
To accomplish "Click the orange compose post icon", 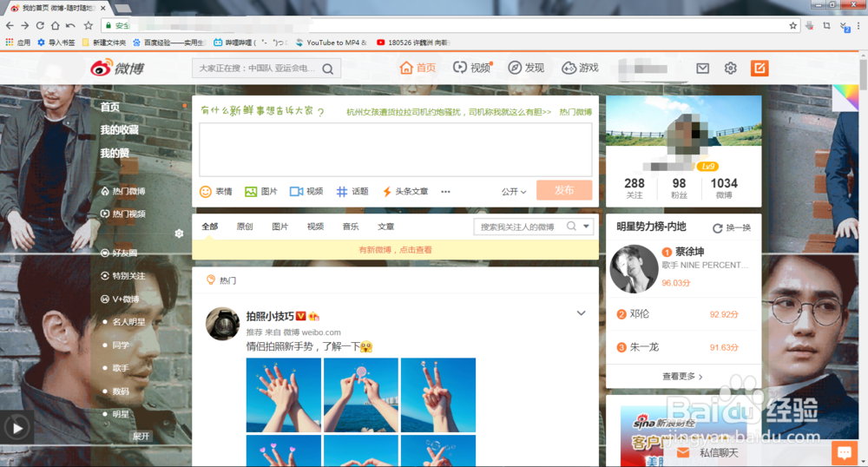I will point(759,68).
